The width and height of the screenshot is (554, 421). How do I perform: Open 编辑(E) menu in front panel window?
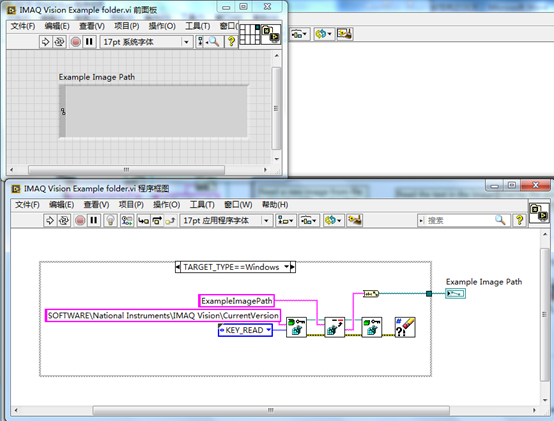(57, 26)
